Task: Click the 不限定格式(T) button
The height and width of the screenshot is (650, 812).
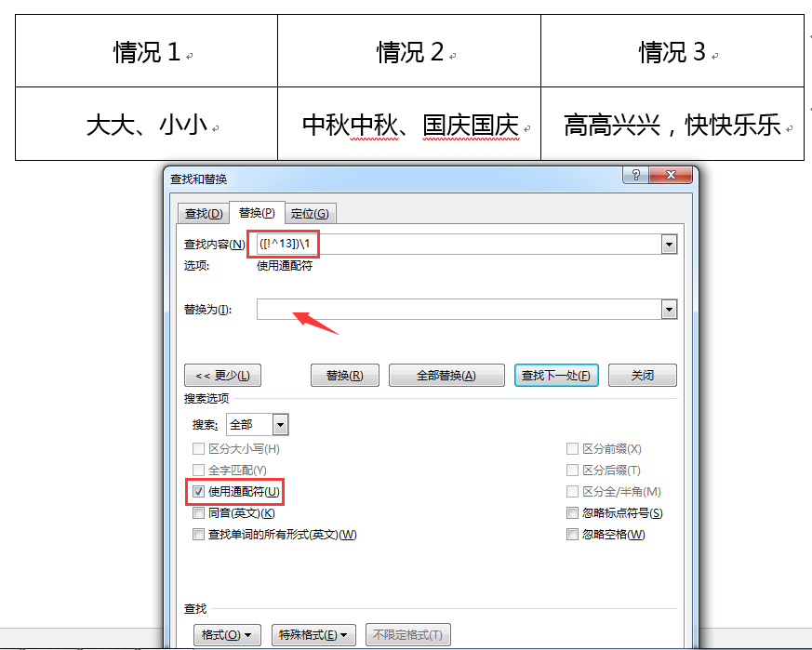Action: pyautogui.click(x=408, y=634)
